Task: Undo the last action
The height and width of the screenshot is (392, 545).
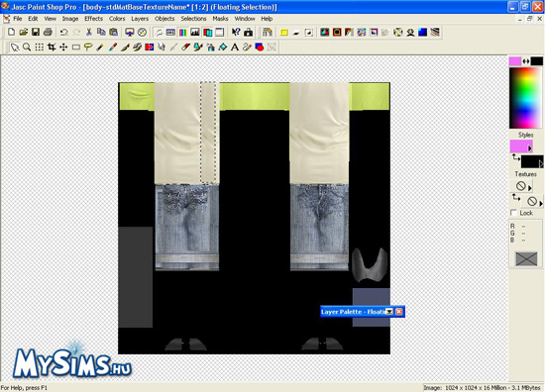Action: click(64, 33)
